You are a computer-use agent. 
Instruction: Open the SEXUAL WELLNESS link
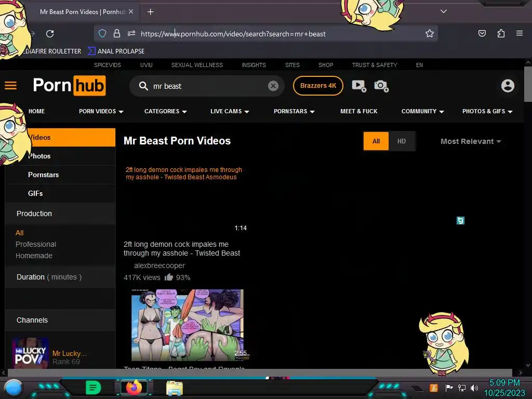point(197,65)
